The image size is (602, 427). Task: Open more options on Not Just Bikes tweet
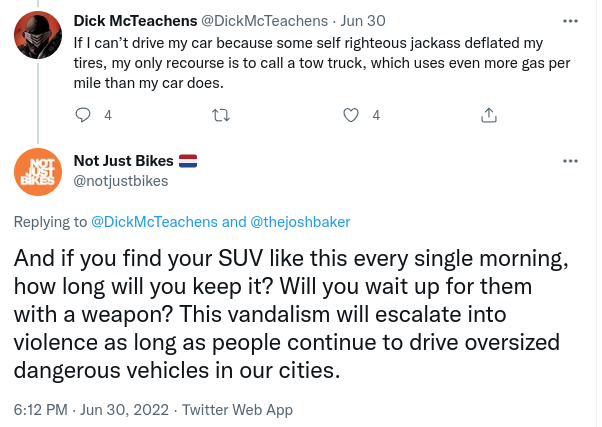click(x=570, y=161)
